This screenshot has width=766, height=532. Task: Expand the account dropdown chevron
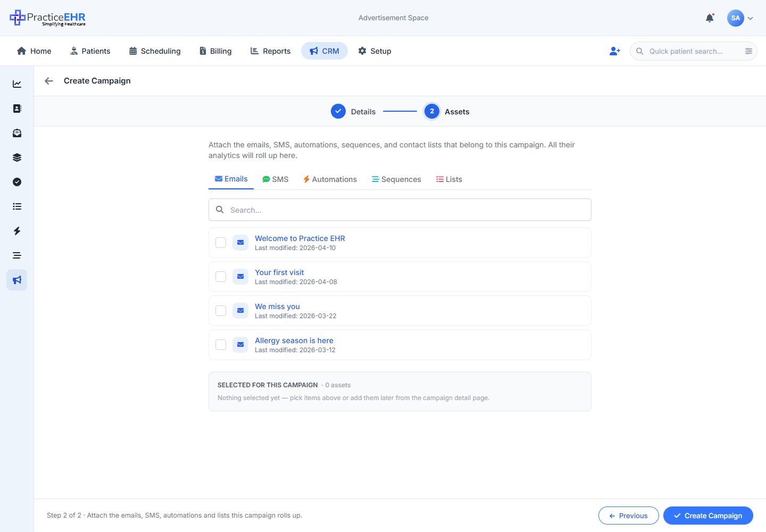[751, 18]
